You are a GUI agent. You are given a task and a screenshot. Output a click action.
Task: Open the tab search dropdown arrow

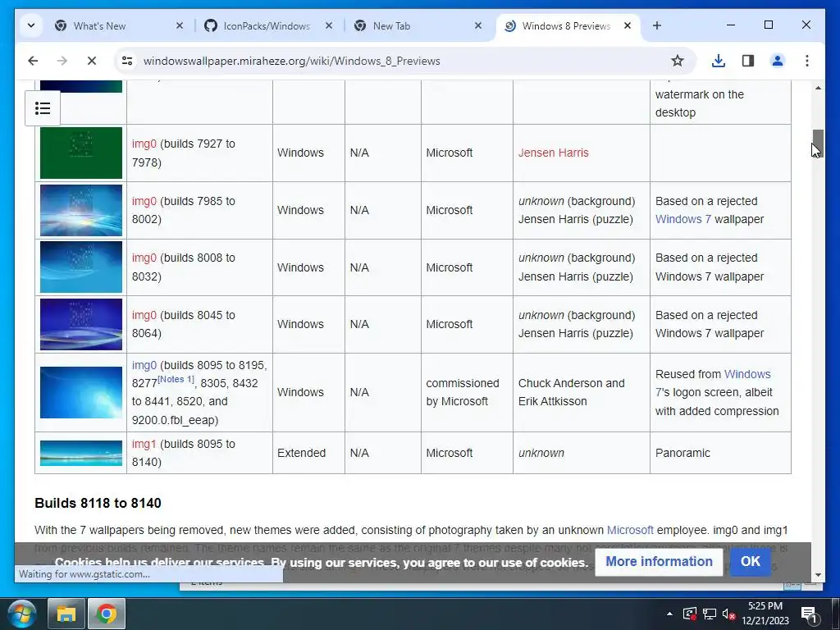tap(31, 25)
